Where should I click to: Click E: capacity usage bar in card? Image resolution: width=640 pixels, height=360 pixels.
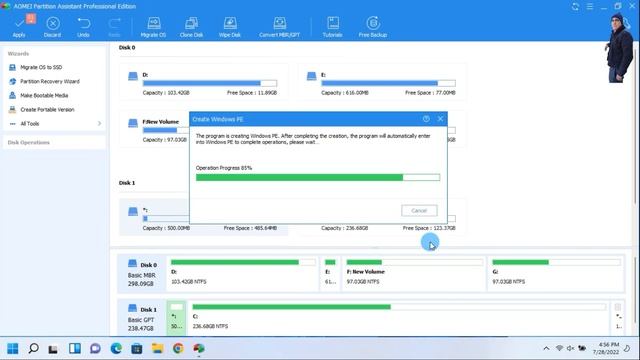[388, 83]
